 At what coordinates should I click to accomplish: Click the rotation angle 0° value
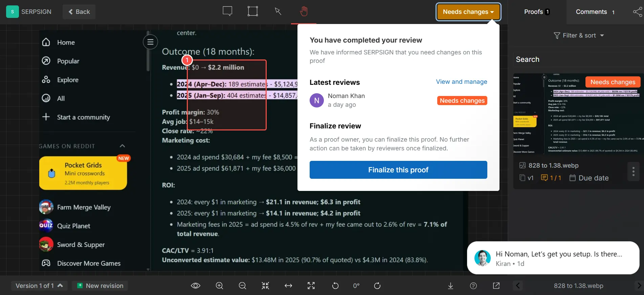pos(356,286)
